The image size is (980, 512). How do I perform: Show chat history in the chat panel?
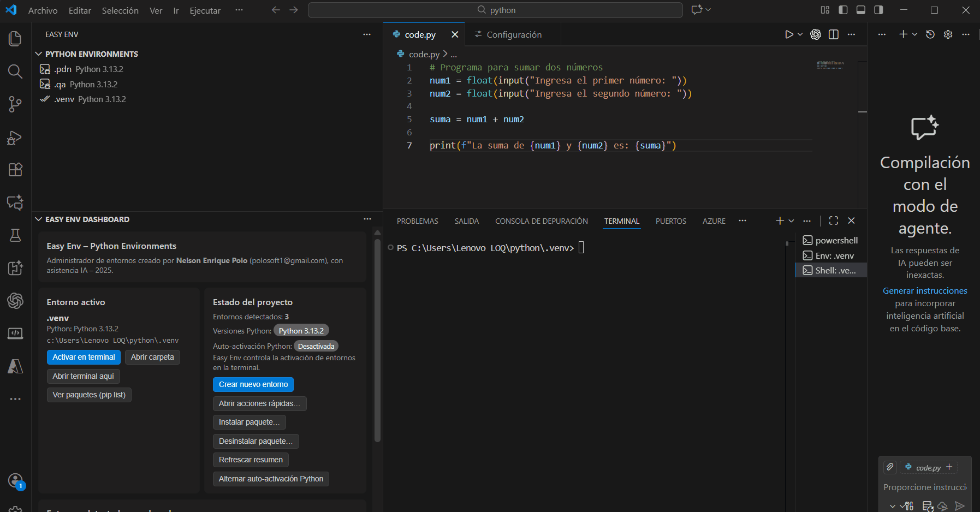pos(930,34)
